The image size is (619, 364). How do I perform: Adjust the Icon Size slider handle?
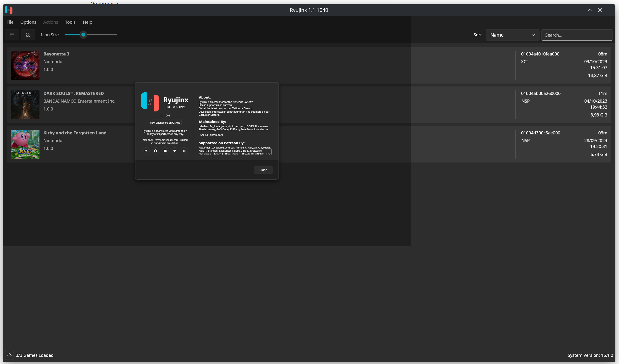coord(83,35)
